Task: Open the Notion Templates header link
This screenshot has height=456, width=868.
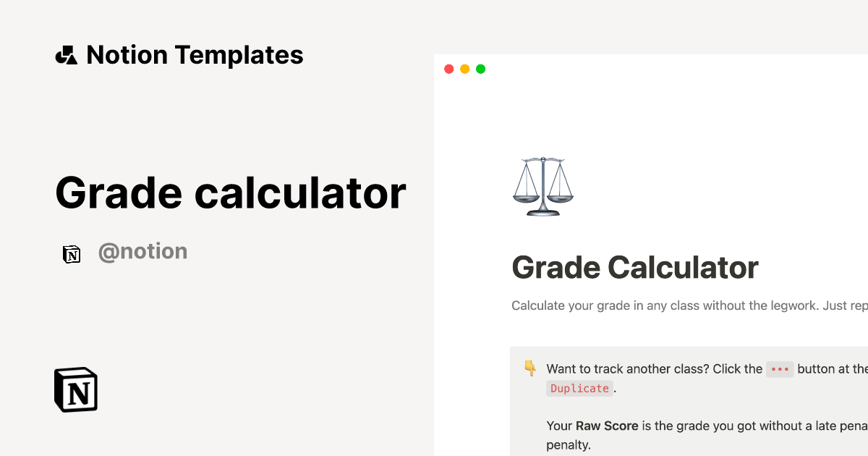Action: coord(195,55)
